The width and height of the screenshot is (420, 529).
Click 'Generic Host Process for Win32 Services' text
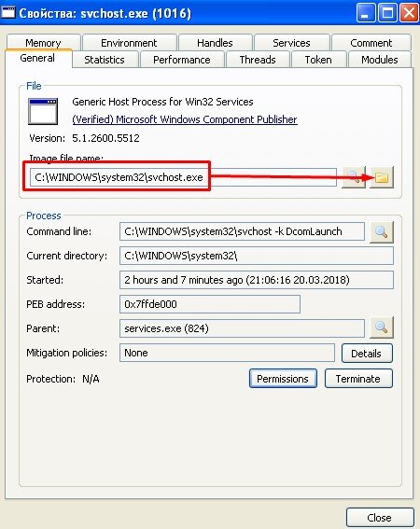162,102
